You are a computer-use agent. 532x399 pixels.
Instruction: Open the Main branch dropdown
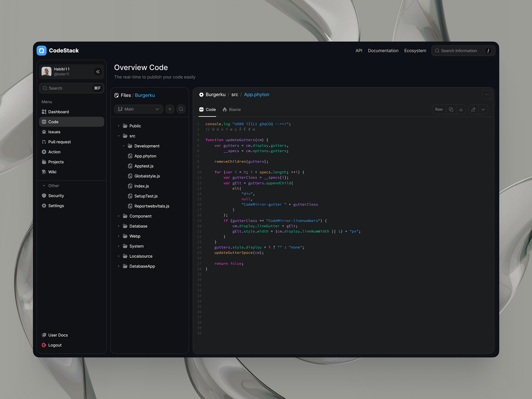point(138,109)
